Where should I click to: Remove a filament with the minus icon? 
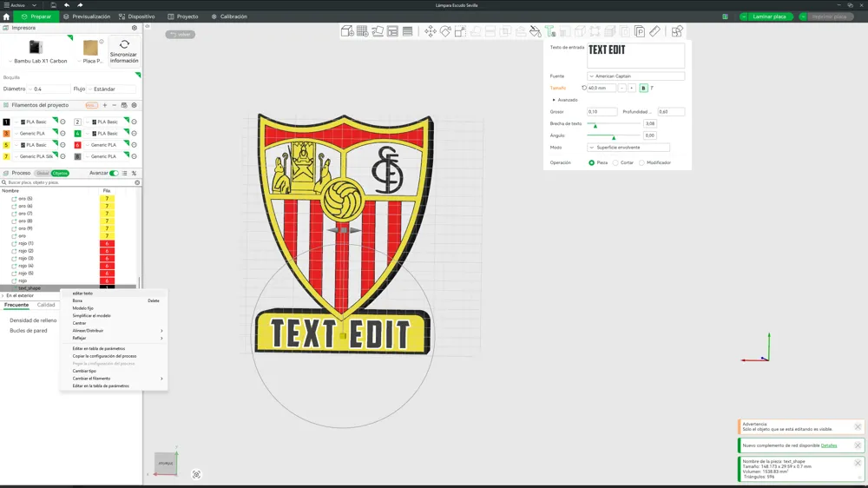[x=114, y=105]
